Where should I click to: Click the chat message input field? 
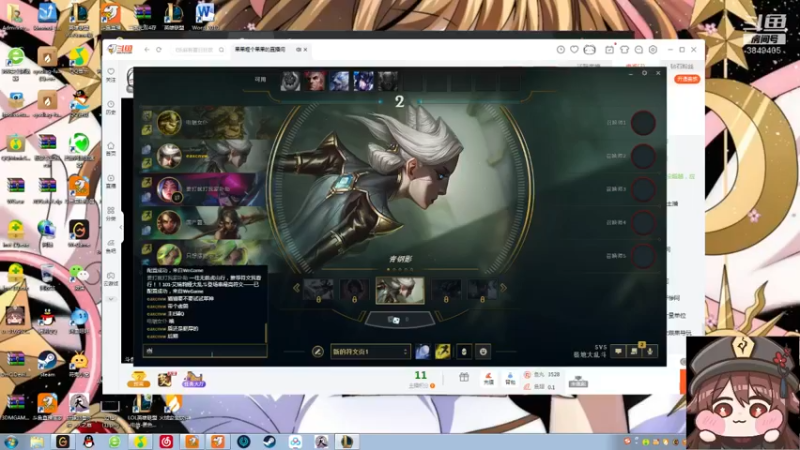(205, 351)
